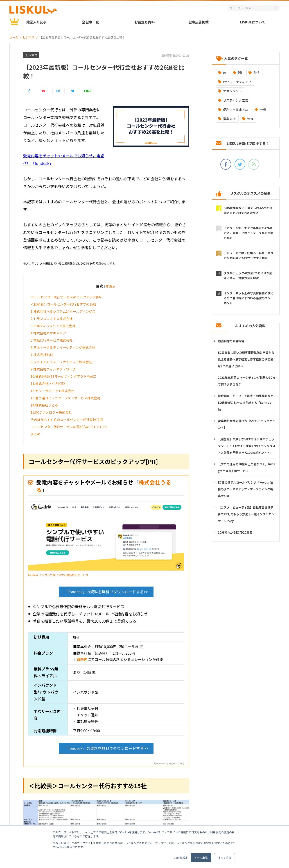Open the fondesk 電話代行 text link
The width and height of the screenshot is (289, 868).
click(64, 160)
